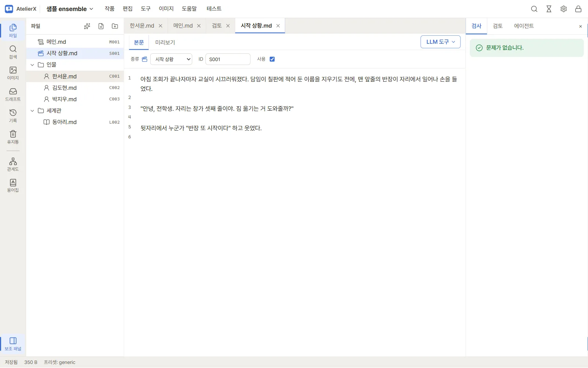This screenshot has width=588, height=368.
Task: Switch to the 에이전트 tab
Action: click(x=524, y=26)
